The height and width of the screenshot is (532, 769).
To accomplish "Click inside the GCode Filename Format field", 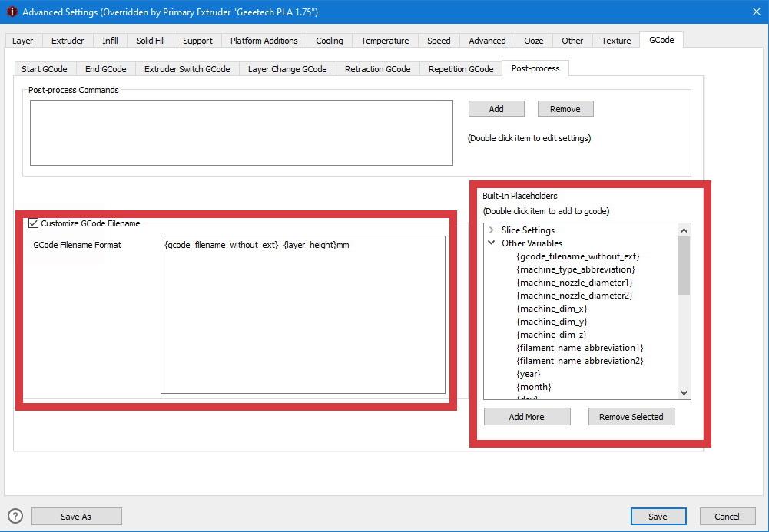I will [x=303, y=315].
